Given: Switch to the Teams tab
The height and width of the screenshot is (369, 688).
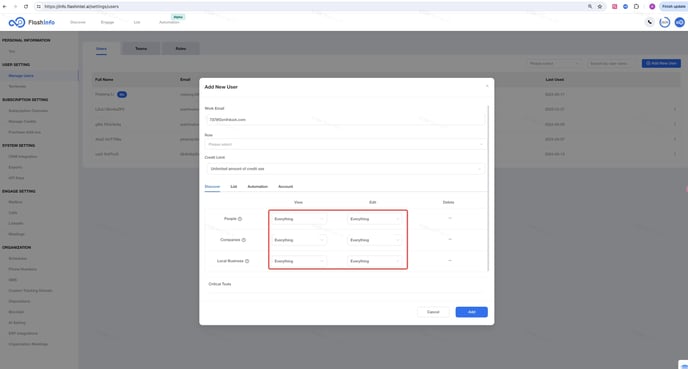Looking at the screenshot, I should 141,48.
